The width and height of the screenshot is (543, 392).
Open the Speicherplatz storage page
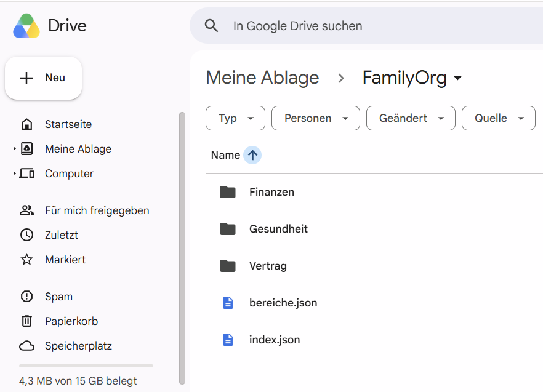point(78,346)
